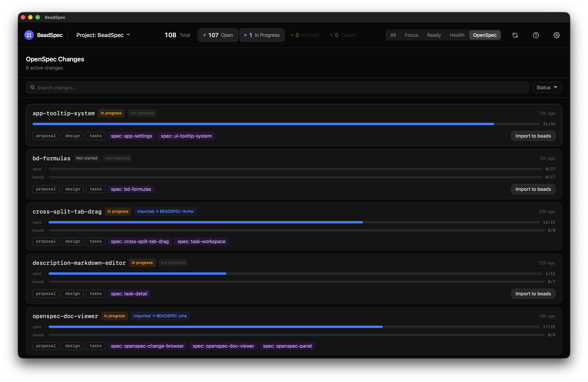Click app-tooltip-system 31/34 progress bar

(x=286, y=124)
